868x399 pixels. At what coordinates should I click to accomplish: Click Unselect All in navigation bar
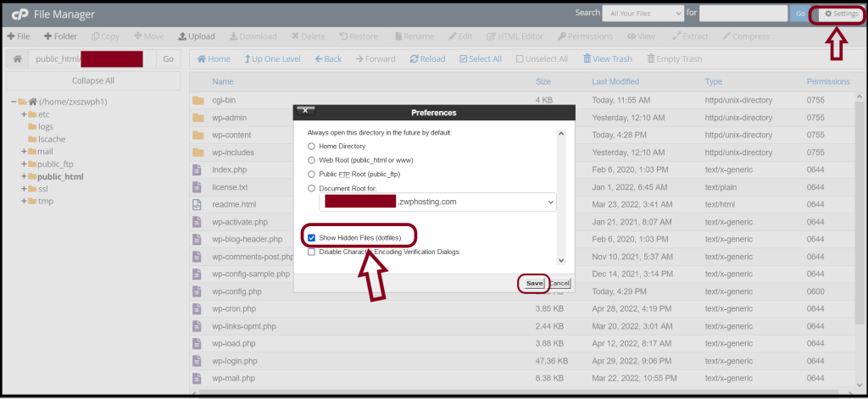coord(542,59)
